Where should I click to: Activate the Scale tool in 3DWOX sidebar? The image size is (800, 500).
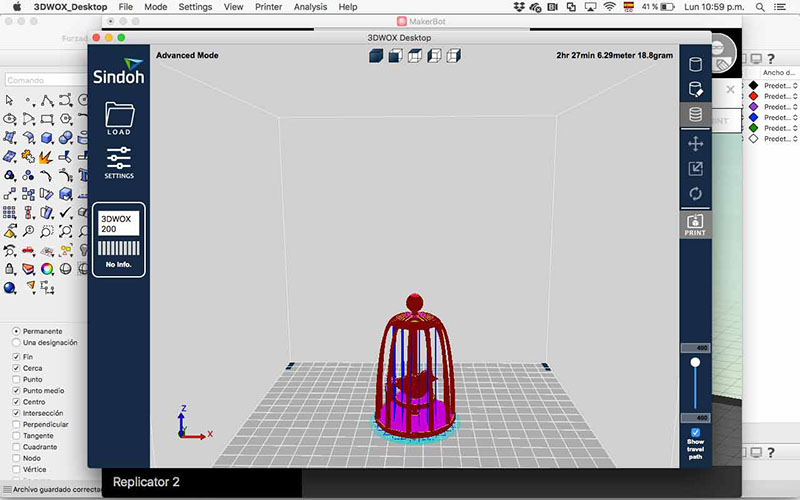[x=695, y=168]
